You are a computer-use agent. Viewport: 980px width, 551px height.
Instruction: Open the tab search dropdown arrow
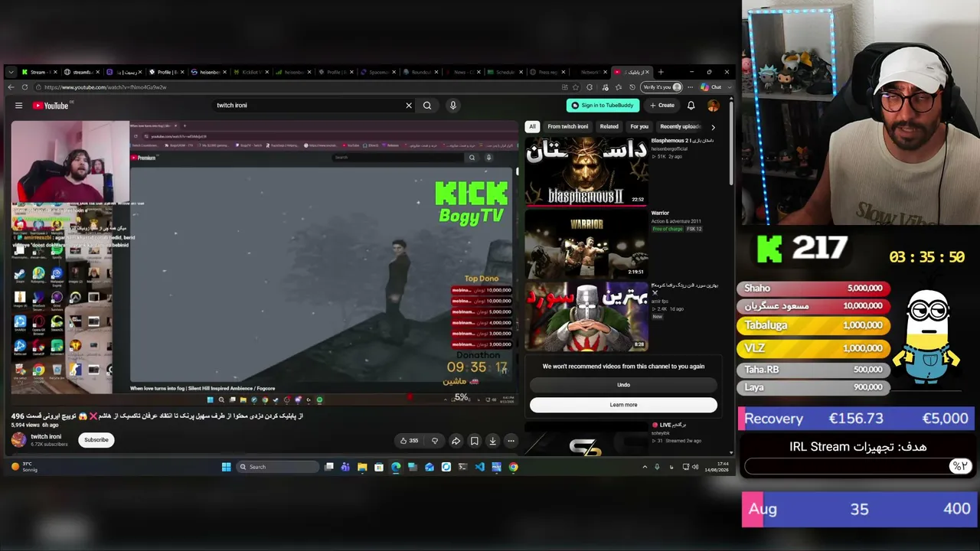[x=11, y=72]
